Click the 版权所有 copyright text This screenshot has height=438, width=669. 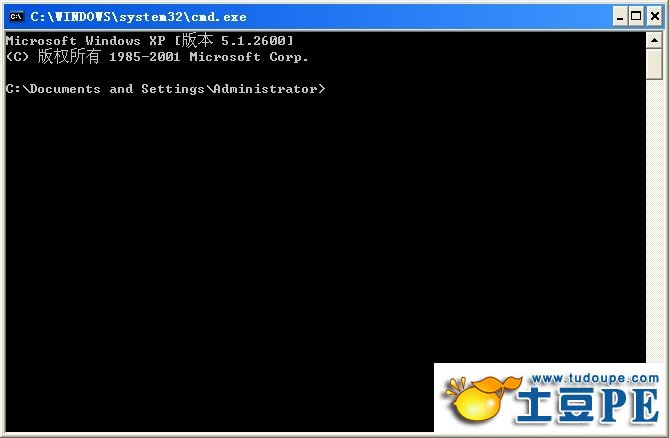(x=69, y=56)
